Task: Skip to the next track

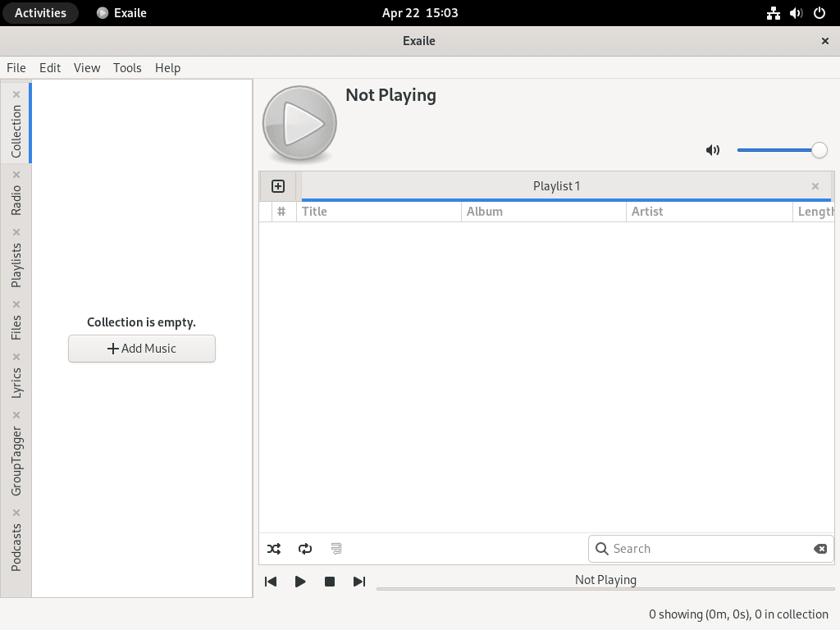Action: [x=359, y=582]
